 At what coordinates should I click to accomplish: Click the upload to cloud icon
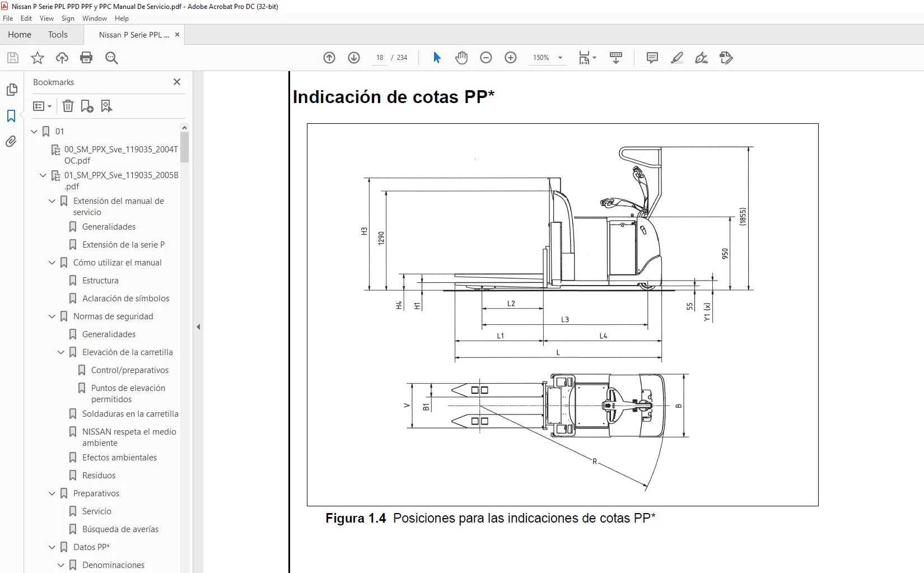tap(62, 58)
